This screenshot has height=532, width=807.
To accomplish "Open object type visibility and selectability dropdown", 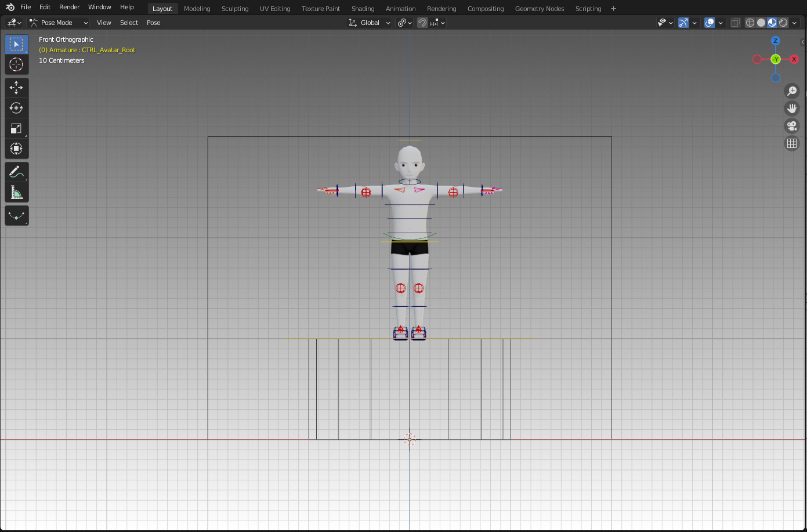I will click(x=665, y=23).
